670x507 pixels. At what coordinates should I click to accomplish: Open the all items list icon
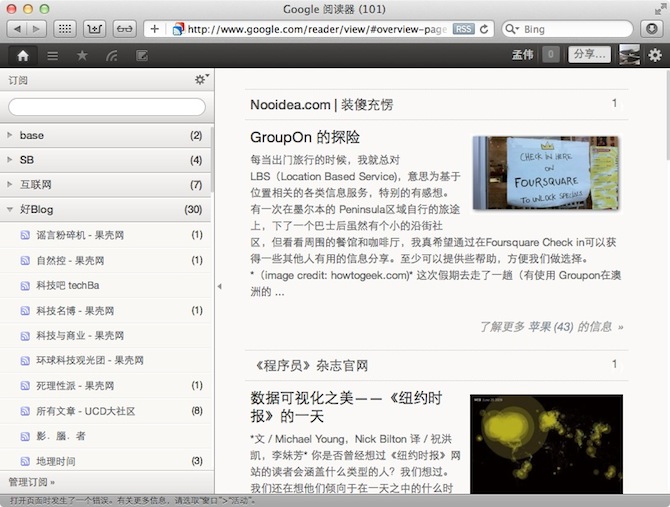click(x=53, y=56)
